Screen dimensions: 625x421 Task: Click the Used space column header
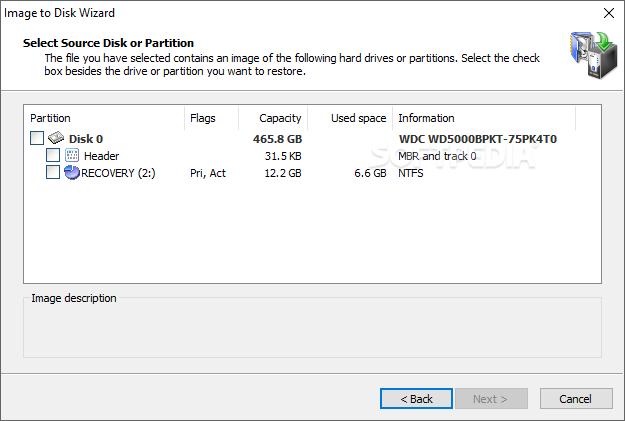point(350,118)
